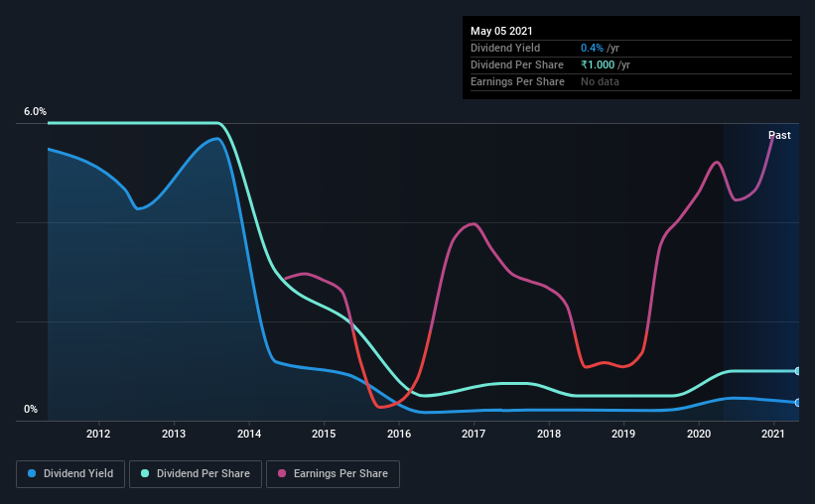Toggle the Dividend Per Share legend series
The image size is (815, 504).
tap(196, 474)
